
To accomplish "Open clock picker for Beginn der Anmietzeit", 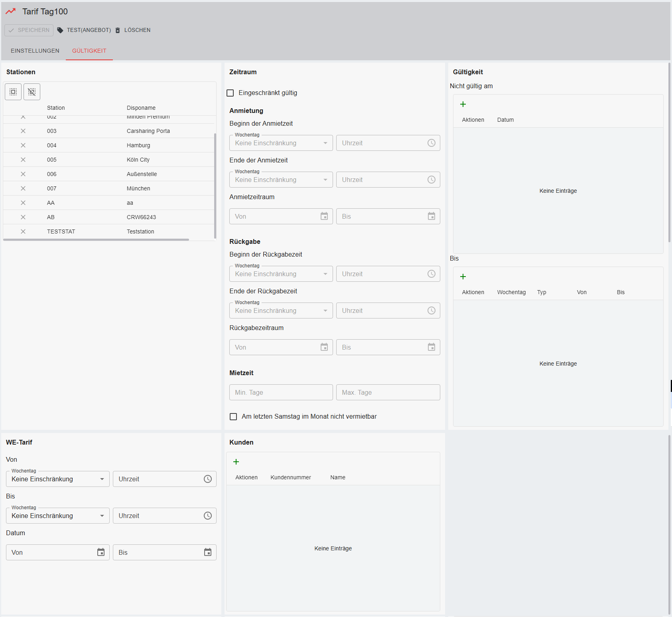I will 431,143.
